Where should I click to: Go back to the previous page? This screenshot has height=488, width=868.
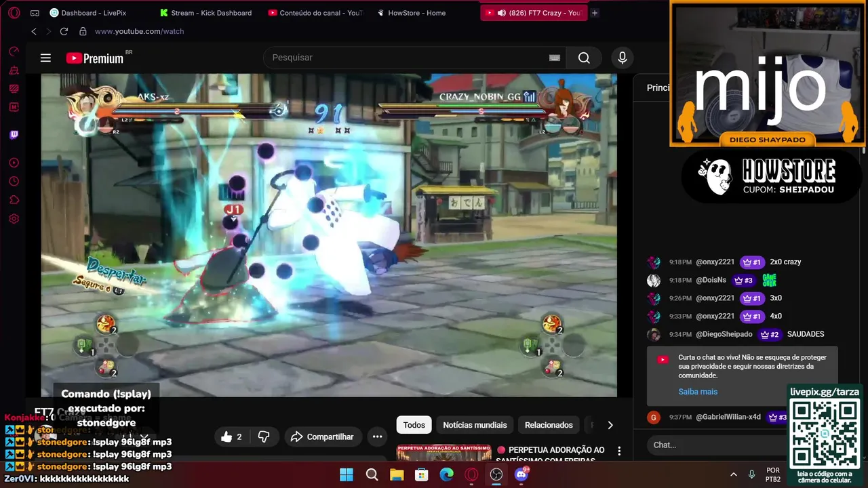pos(34,31)
